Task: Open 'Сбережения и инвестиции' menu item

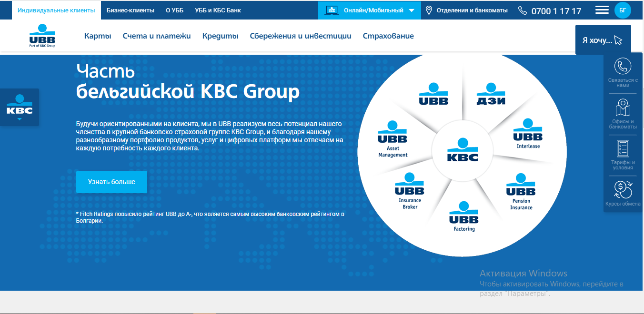Action: (x=301, y=36)
